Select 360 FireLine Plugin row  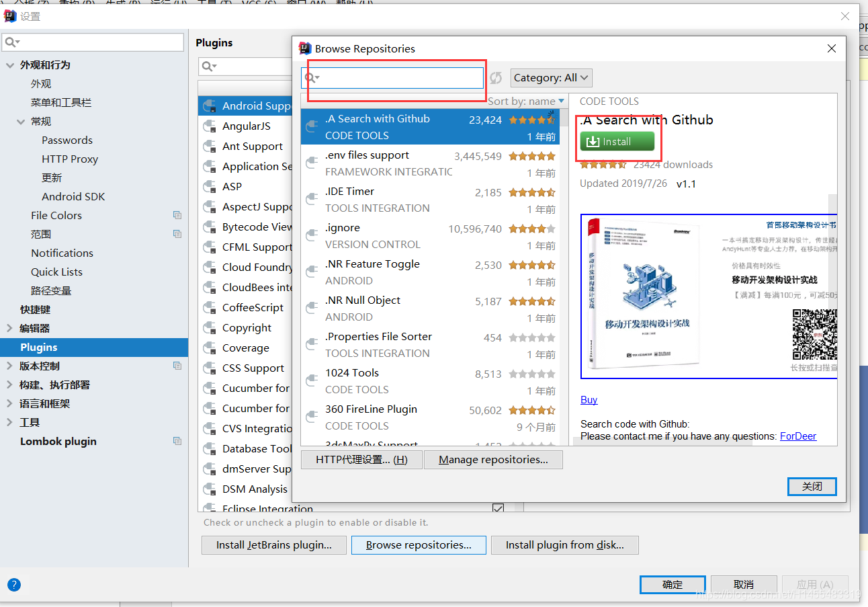click(x=430, y=417)
